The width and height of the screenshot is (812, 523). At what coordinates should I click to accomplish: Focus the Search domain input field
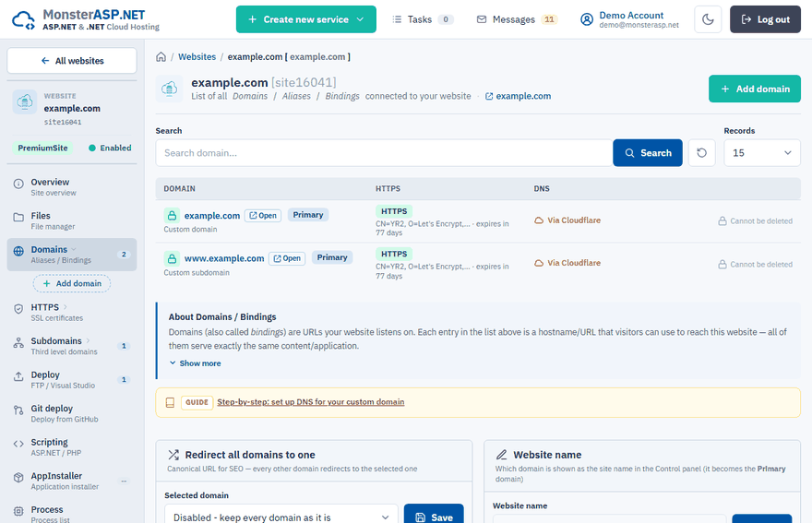(x=384, y=153)
